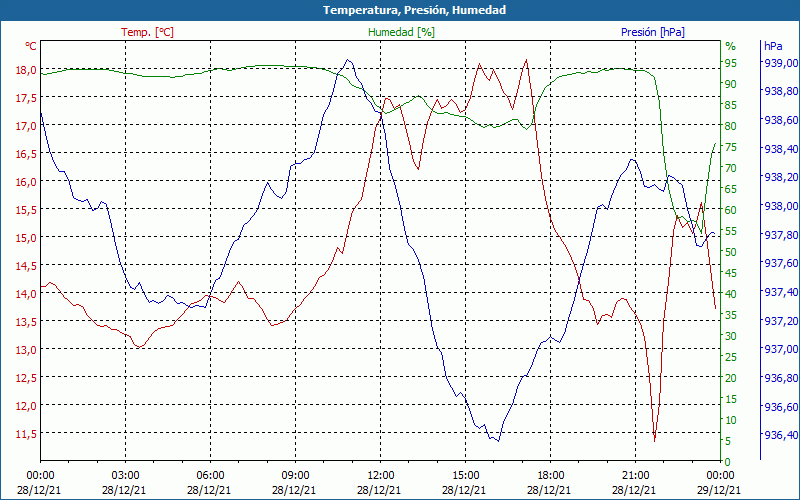The height and width of the screenshot is (500, 800).
Task: Click the 18:00 time axis label
Action: 551,476
